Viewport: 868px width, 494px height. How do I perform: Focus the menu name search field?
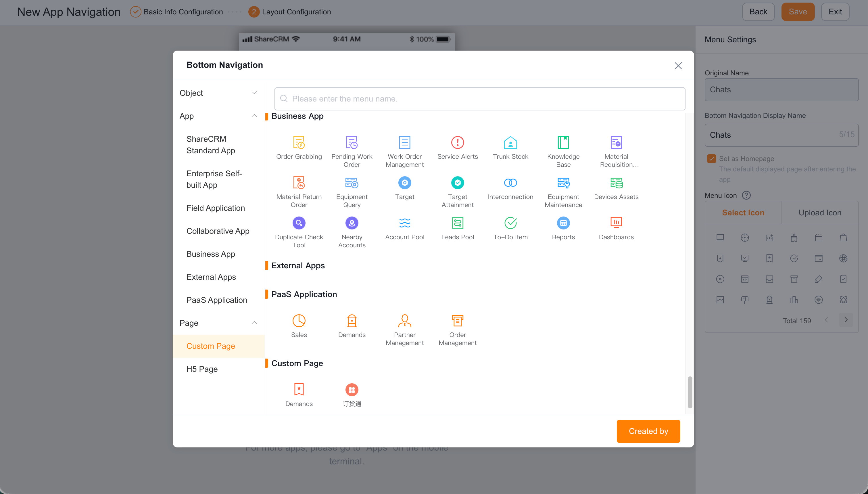480,99
